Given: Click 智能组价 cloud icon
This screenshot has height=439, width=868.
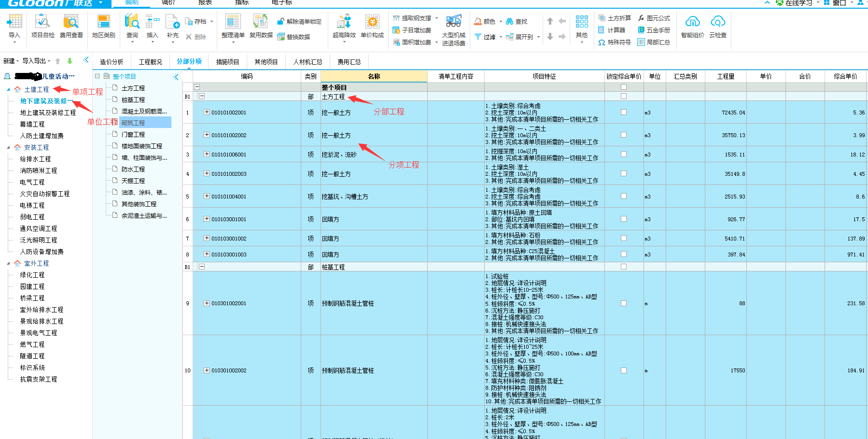Looking at the screenshot, I should pos(692,22).
